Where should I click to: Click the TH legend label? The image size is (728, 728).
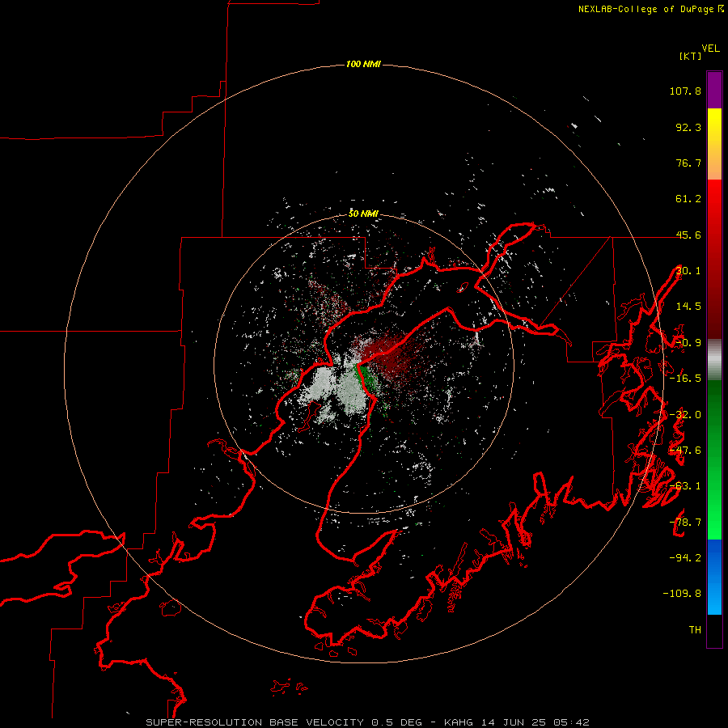click(x=695, y=630)
